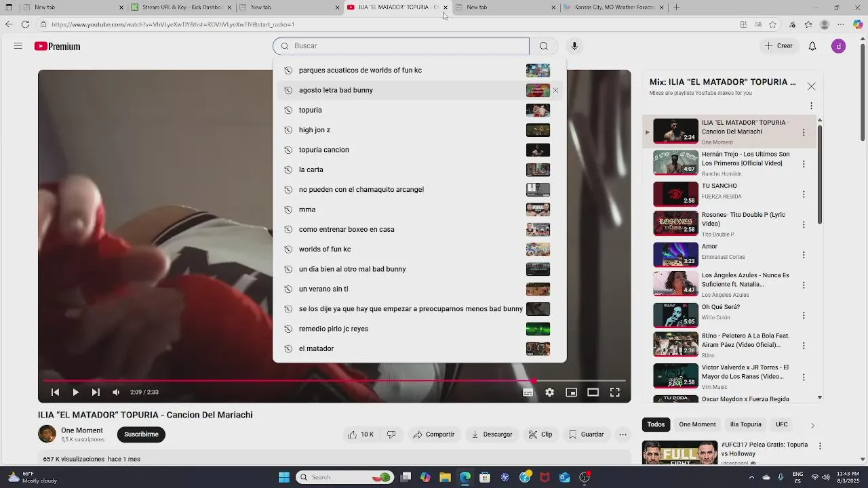
Task: Select the Todos filter chip
Action: click(656, 425)
